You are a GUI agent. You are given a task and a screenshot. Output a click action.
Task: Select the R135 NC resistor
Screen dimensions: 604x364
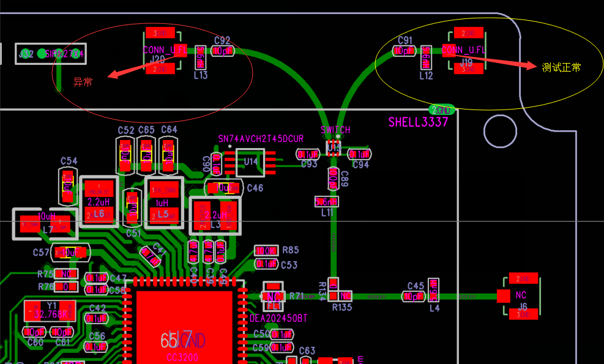pos(340,296)
